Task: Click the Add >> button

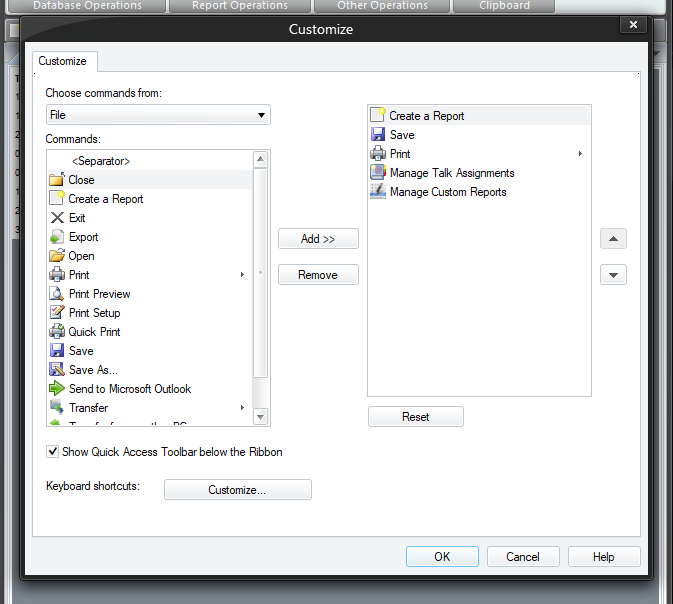Action: coord(318,239)
